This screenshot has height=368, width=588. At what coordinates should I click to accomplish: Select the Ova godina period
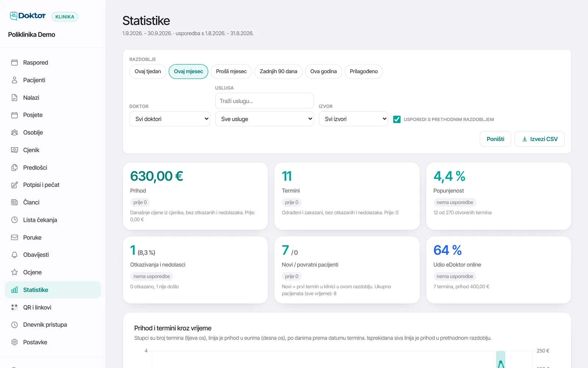(323, 71)
